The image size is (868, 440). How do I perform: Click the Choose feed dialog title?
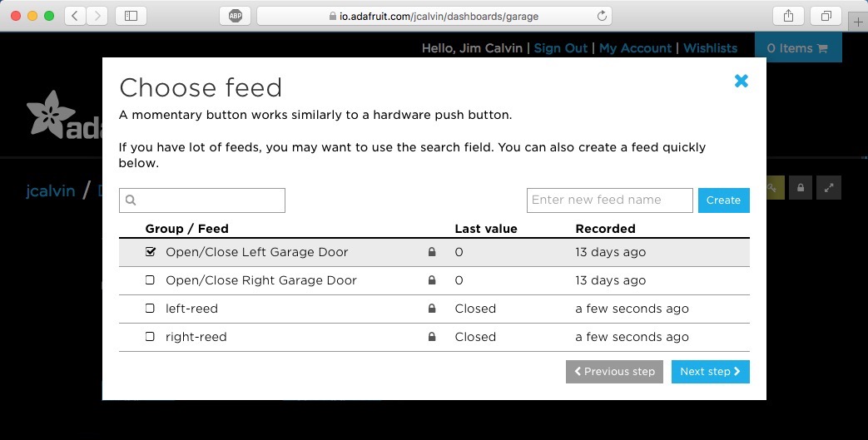(x=201, y=87)
